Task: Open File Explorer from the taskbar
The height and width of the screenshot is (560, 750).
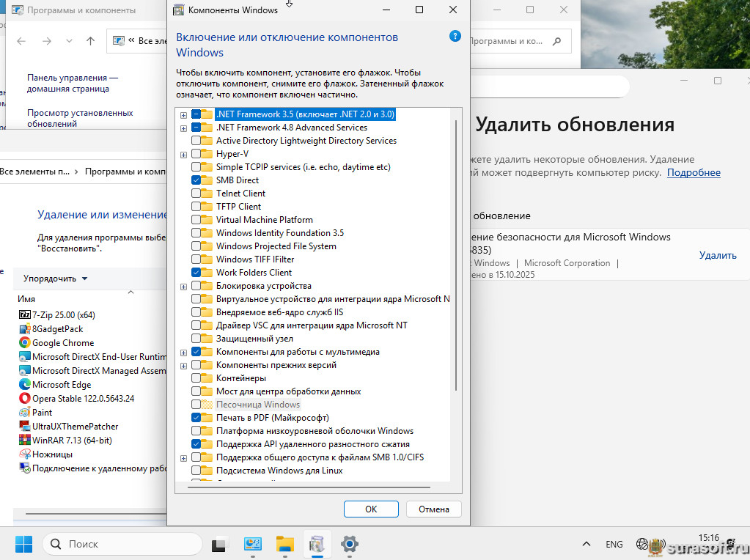Action: 284,544
